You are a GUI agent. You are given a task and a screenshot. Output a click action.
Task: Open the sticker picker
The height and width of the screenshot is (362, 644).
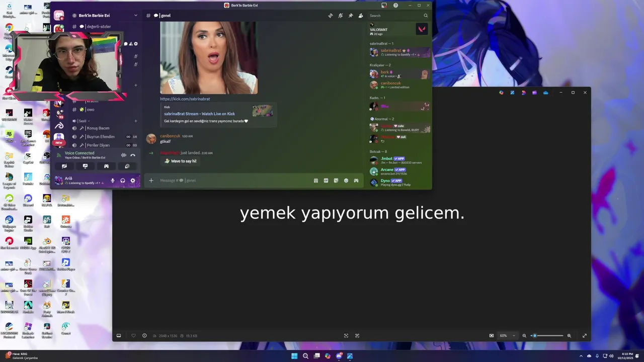coord(336,180)
